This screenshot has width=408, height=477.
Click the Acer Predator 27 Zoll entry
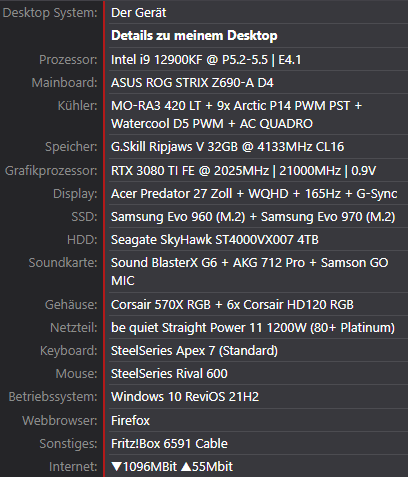[254, 194]
